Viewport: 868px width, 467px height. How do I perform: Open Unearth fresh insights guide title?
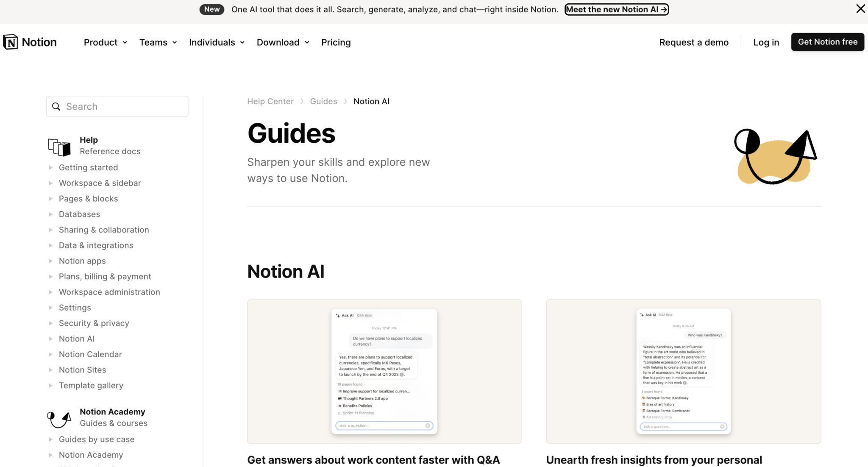point(654,460)
